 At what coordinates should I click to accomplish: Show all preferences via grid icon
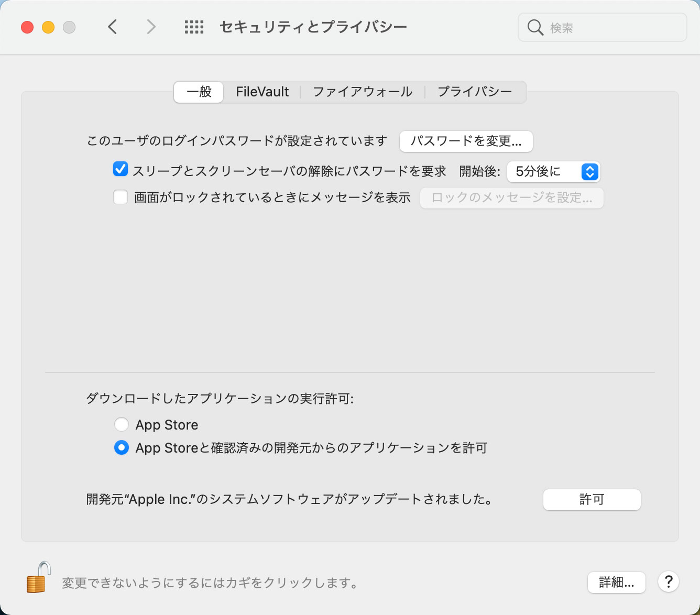[194, 27]
